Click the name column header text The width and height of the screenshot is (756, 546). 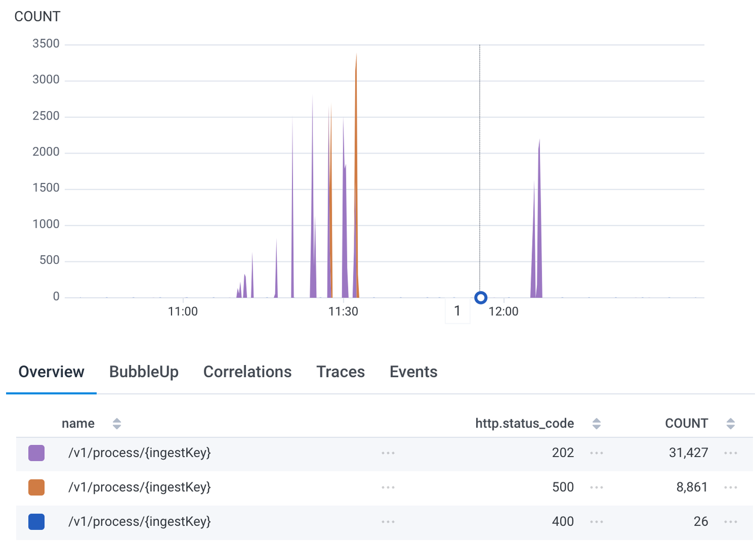point(78,423)
